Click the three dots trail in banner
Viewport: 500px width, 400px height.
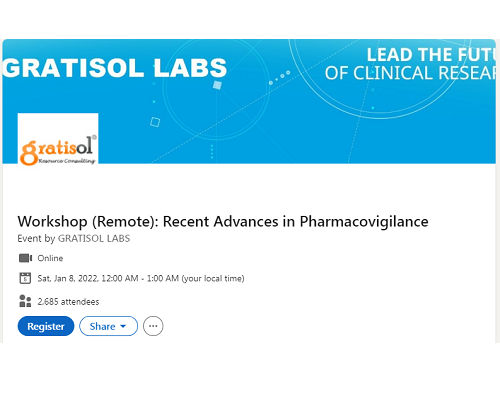point(279,77)
